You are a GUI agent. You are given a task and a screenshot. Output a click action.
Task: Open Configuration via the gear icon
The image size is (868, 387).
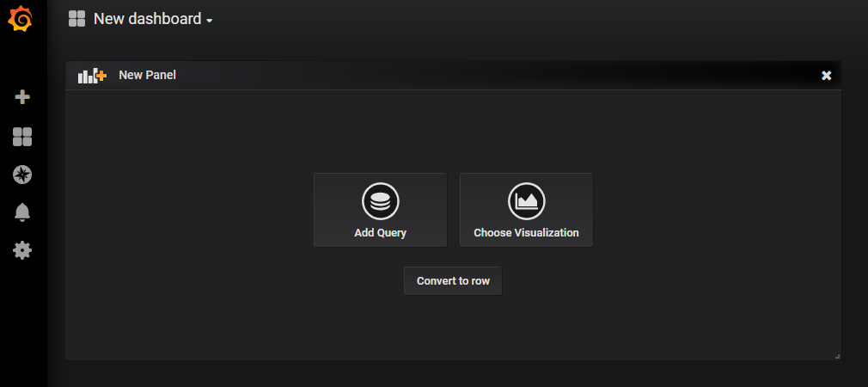click(22, 250)
